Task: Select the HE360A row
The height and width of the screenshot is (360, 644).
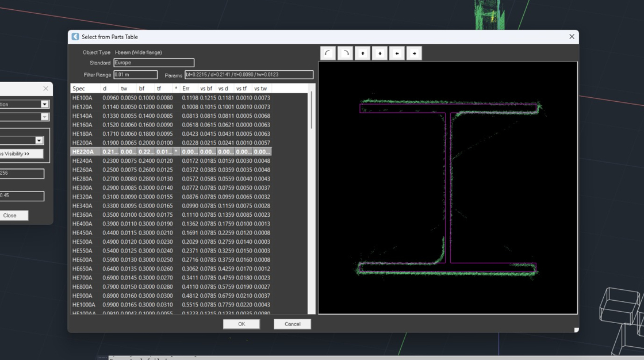Action: [x=171, y=215]
